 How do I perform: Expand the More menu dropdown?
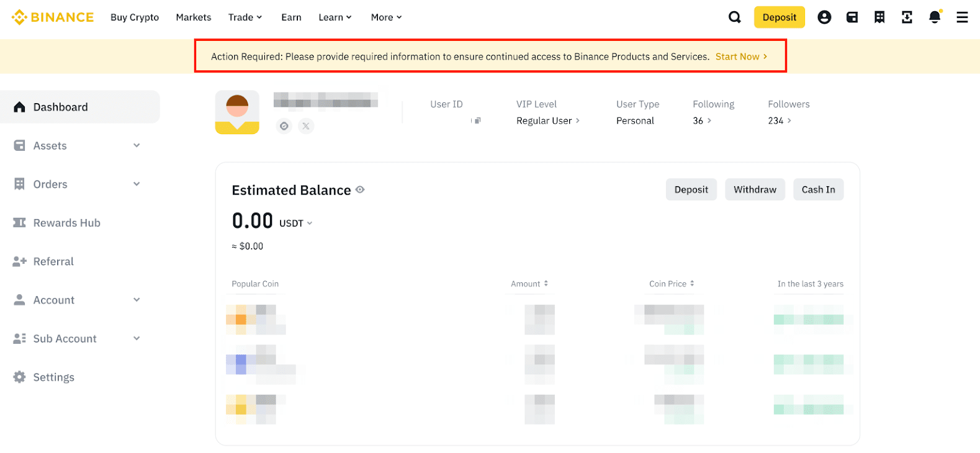click(x=387, y=17)
